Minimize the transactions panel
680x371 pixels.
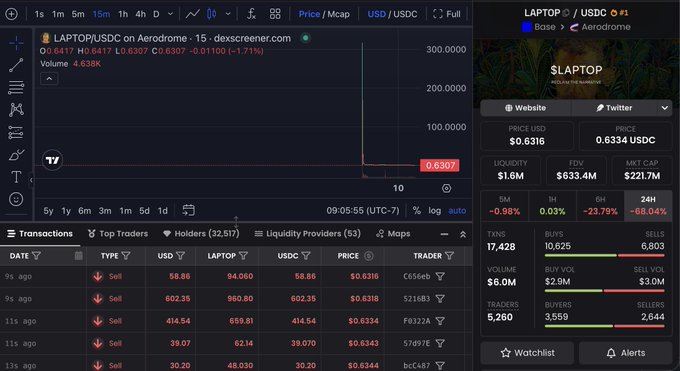(x=444, y=234)
